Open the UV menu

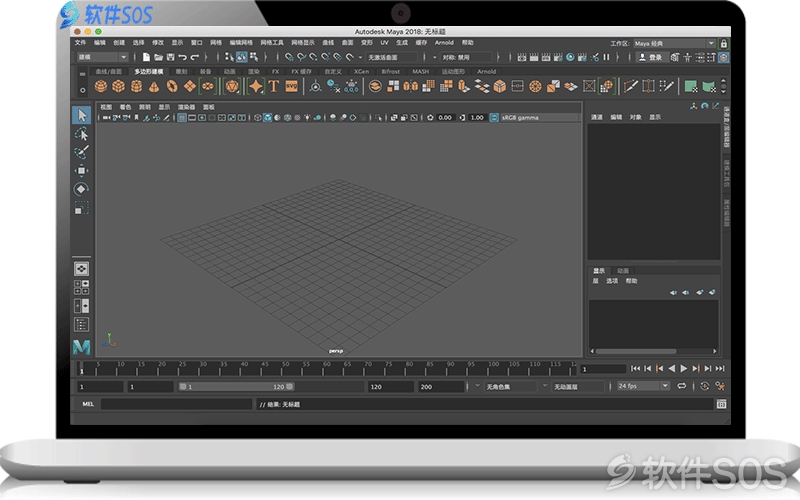pyautogui.click(x=384, y=43)
